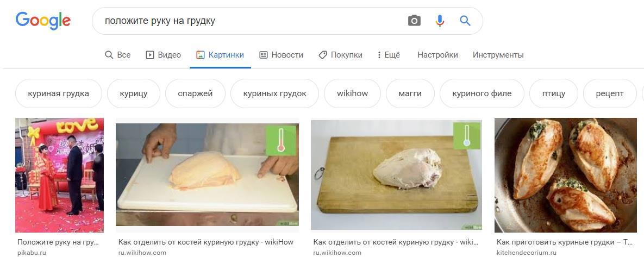Click the blue magnifier search icon
Screen dimensions: 644x269
pyautogui.click(x=465, y=21)
